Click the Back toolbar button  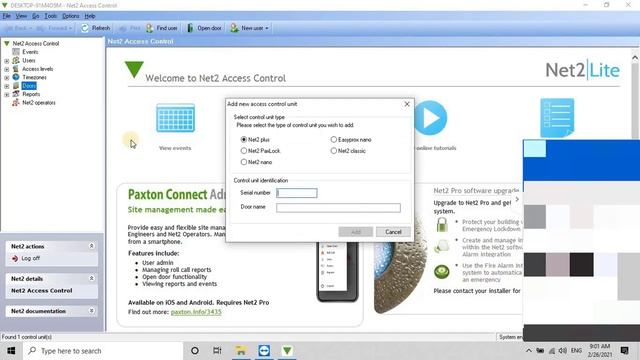(17, 28)
